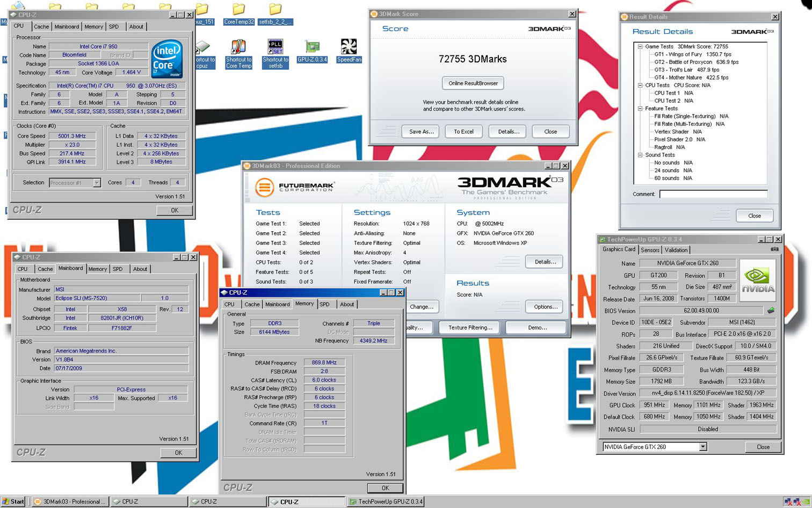Select the GPU-Z.0.3.4 desktop icon
Viewport: 812px width, 508px height.
pos(312,52)
